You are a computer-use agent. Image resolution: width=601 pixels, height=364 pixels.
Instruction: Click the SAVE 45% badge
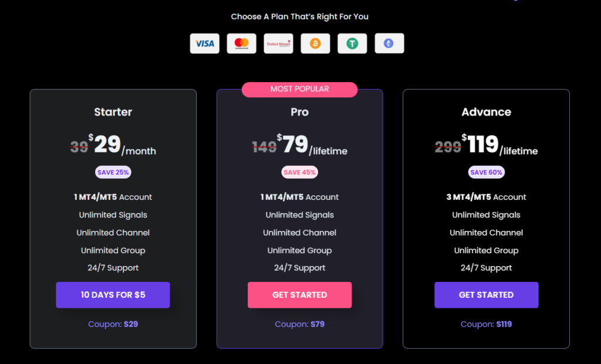pyautogui.click(x=299, y=172)
